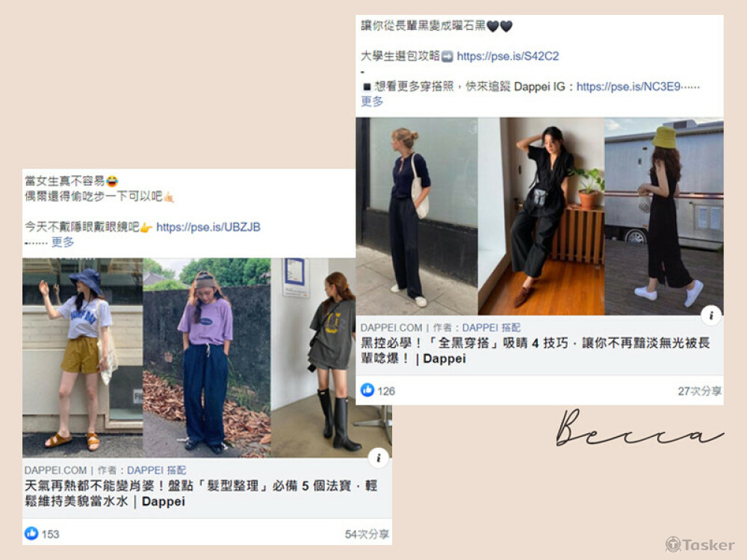Open headline 天氣再熱都不能變肖婆 article
The height and width of the screenshot is (560, 747).
pos(200,494)
